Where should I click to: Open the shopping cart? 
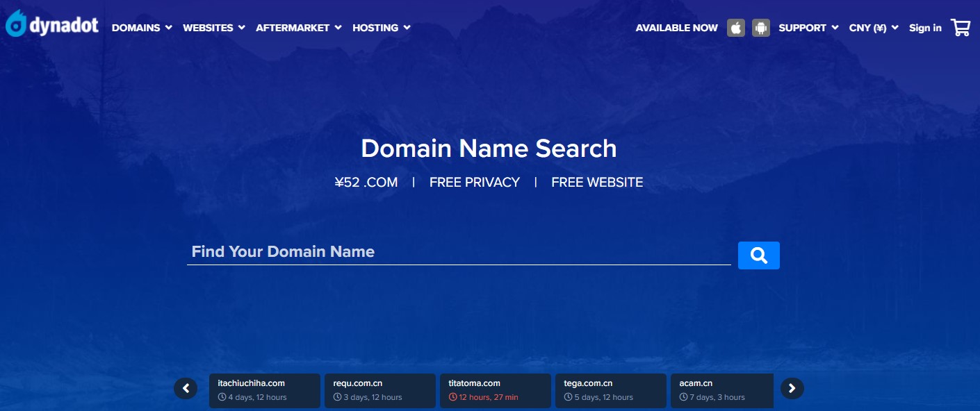[961, 28]
